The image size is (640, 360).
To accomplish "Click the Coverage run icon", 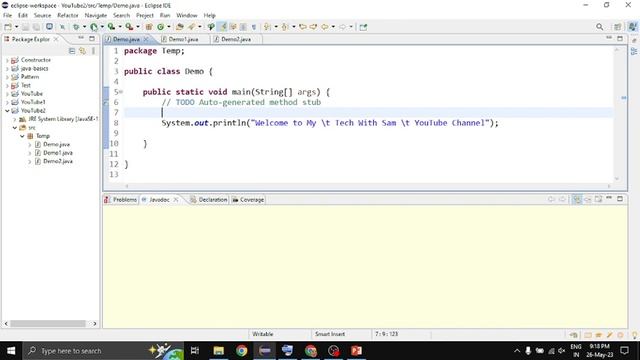I will click(x=111, y=27).
